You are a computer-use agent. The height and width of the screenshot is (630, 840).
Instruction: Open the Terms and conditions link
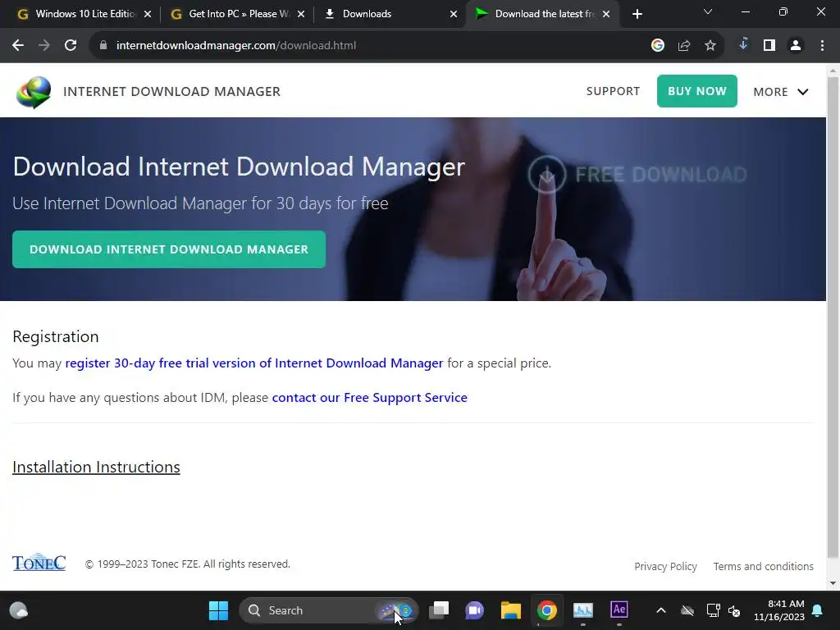coord(764,566)
